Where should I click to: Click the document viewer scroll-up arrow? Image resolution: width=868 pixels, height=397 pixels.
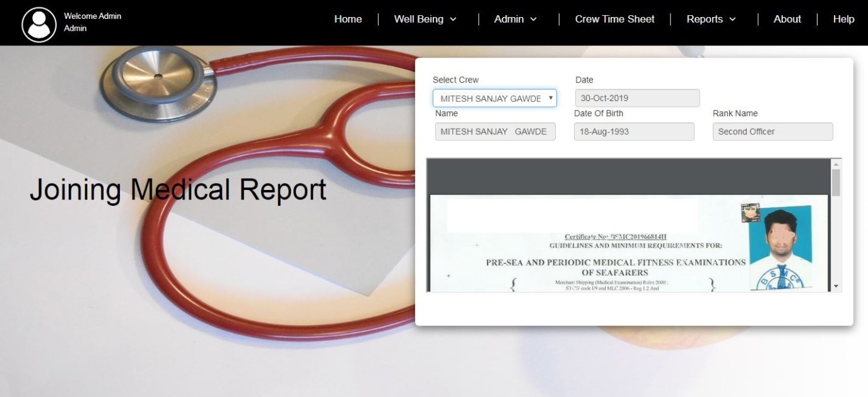836,163
